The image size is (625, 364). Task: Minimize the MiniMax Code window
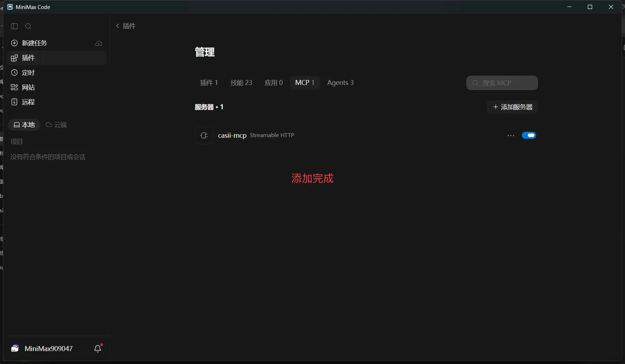(569, 7)
